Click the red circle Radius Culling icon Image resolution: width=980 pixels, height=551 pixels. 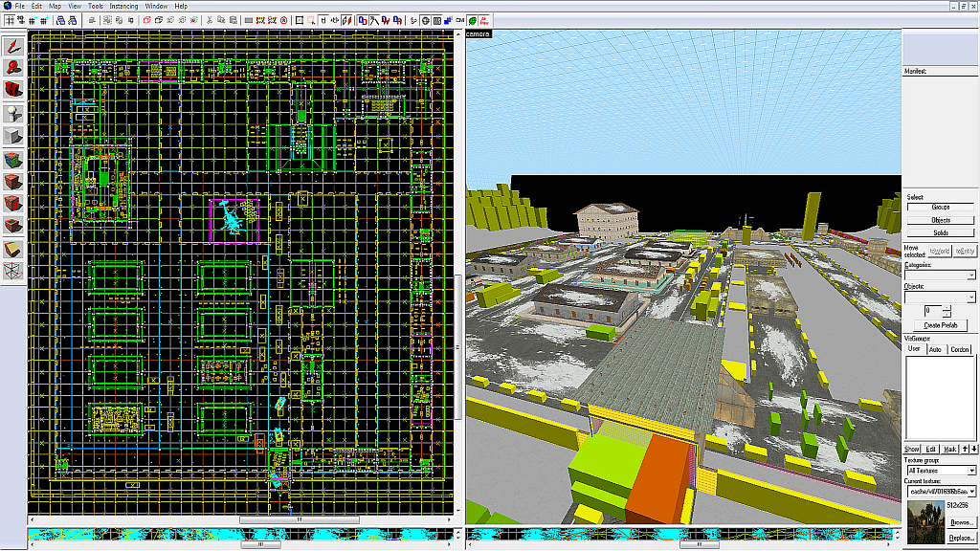point(283,21)
